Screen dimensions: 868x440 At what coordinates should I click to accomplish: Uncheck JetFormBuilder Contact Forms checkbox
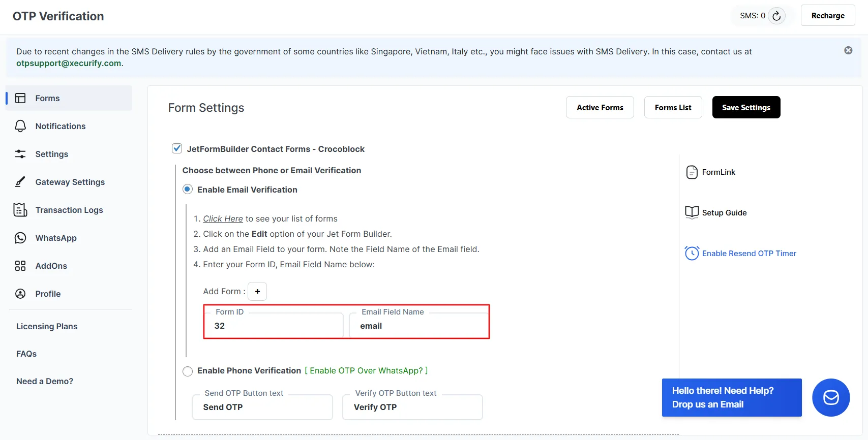point(177,148)
